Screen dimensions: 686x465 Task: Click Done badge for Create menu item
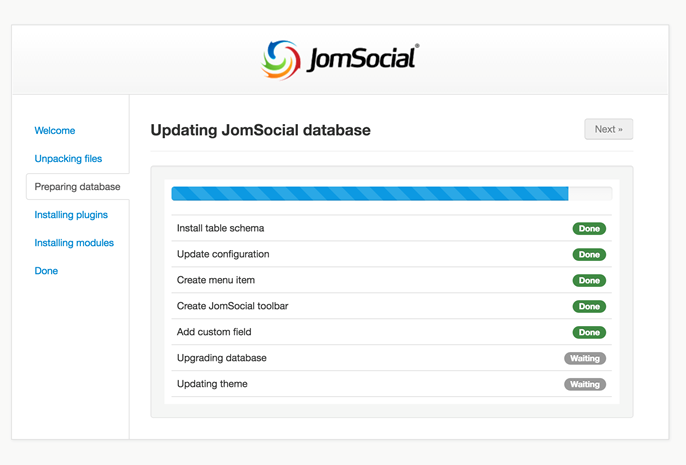point(589,280)
